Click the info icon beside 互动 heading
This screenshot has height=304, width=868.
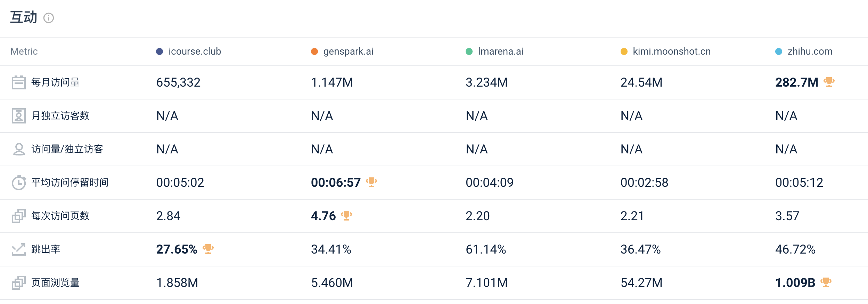[x=49, y=18]
